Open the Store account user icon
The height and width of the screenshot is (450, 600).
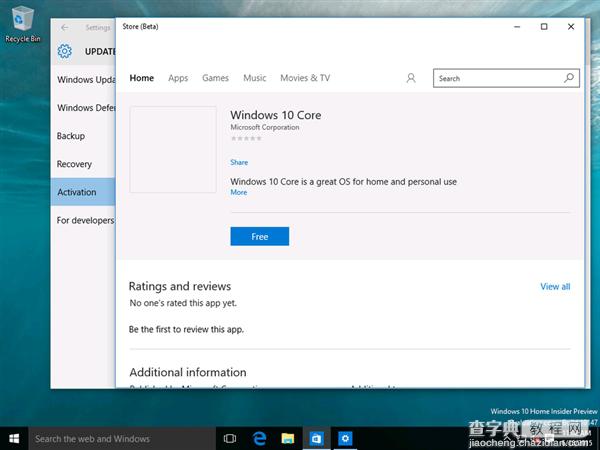click(x=411, y=78)
